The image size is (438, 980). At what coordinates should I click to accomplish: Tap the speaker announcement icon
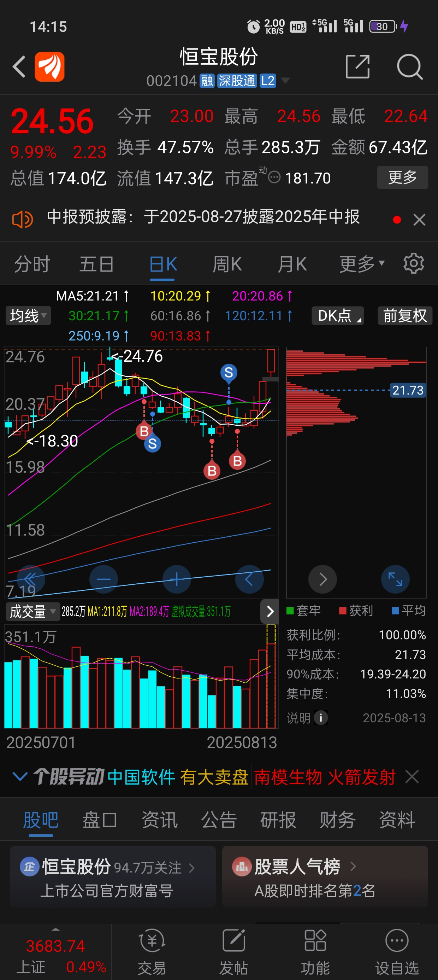pyautogui.click(x=23, y=220)
